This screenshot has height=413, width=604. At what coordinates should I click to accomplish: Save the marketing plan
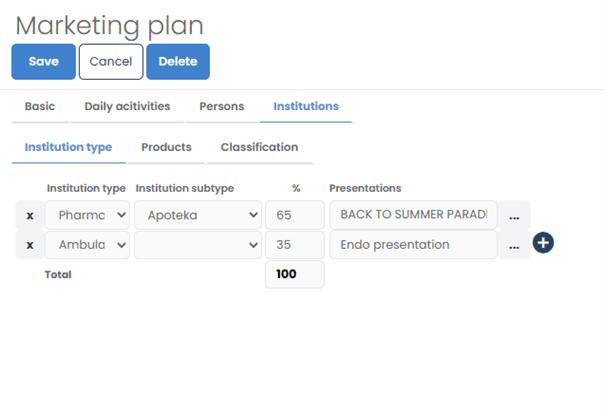coord(43,61)
